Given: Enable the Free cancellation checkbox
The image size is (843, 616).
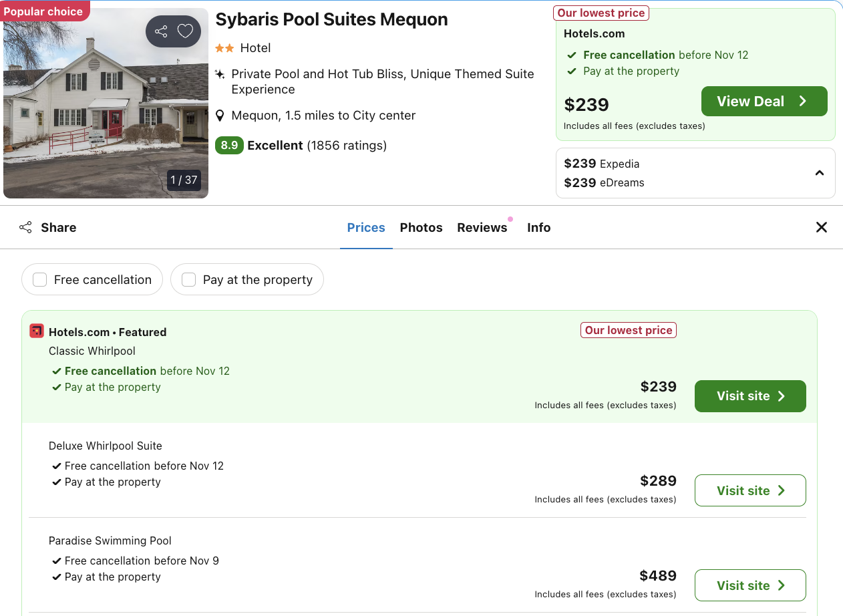Looking at the screenshot, I should [x=40, y=279].
